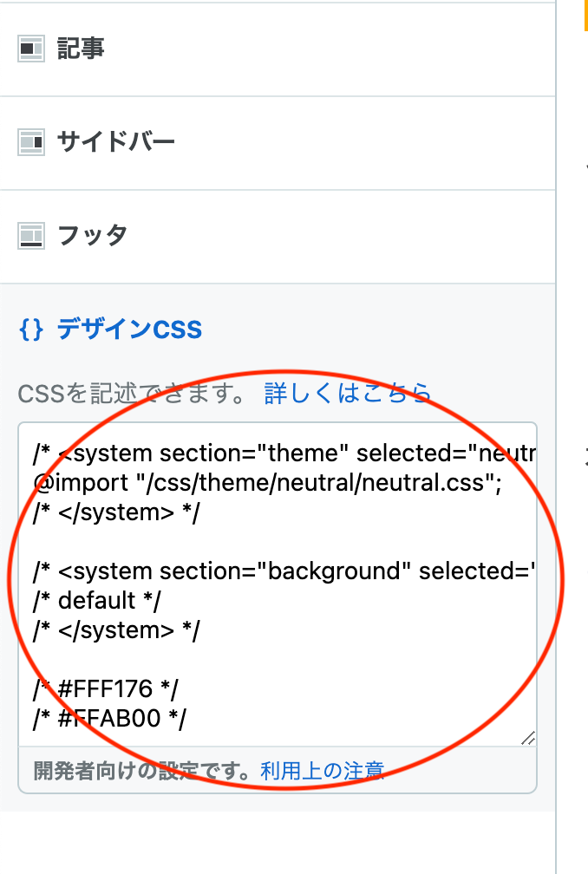Screen dimensions: 588x874
Task: Expand the フッタ section label
Action: click(92, 235)
